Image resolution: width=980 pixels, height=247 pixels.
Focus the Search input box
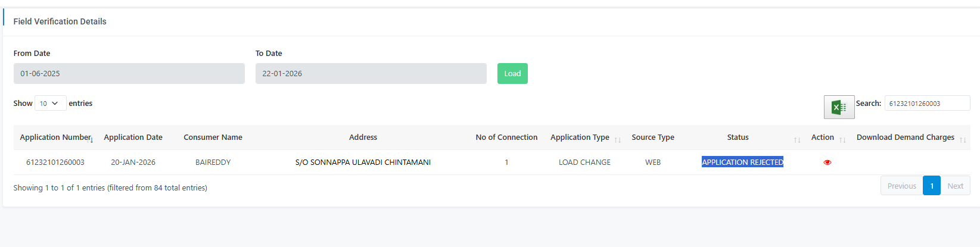click(927, 104)
